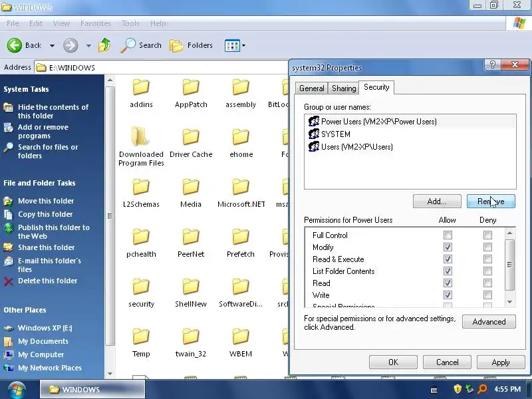Switch to the General tab
The image size is (532, 399).
click(311, 88)
